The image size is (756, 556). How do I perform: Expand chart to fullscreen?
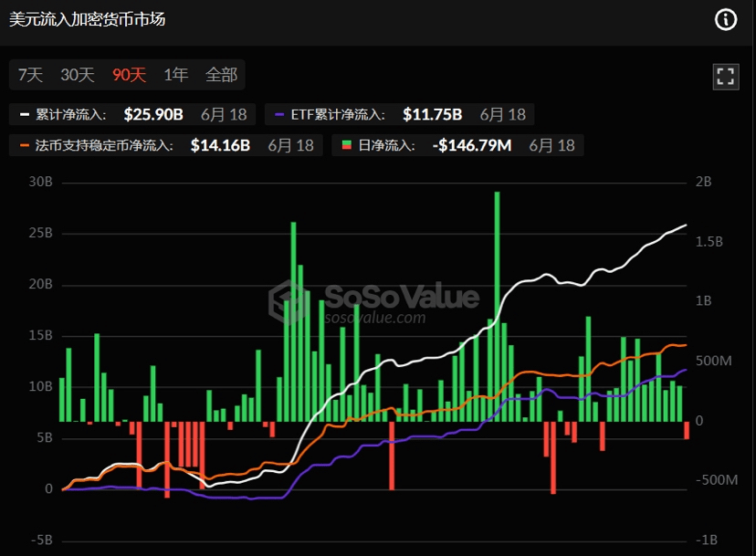pyautogui.click(x=726, y=77)
